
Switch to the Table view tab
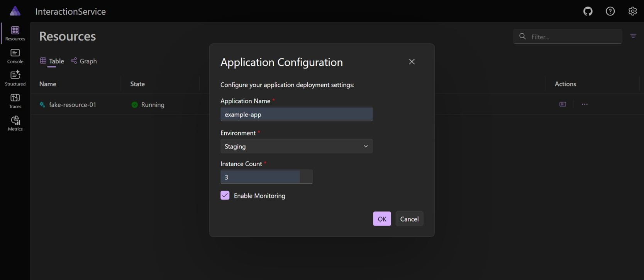click(52, 61)
